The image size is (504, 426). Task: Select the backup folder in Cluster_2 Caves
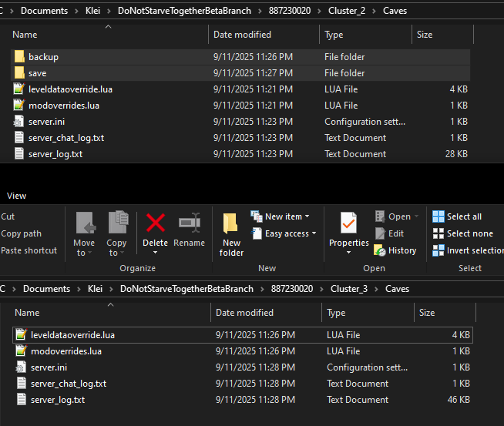(x=43, y=57)
